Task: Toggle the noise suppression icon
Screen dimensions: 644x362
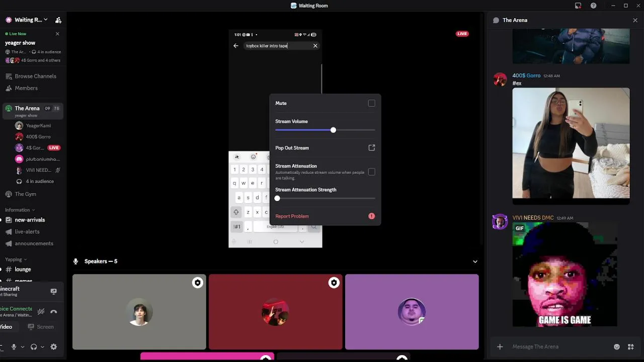Action: click(x=41, y=312)
